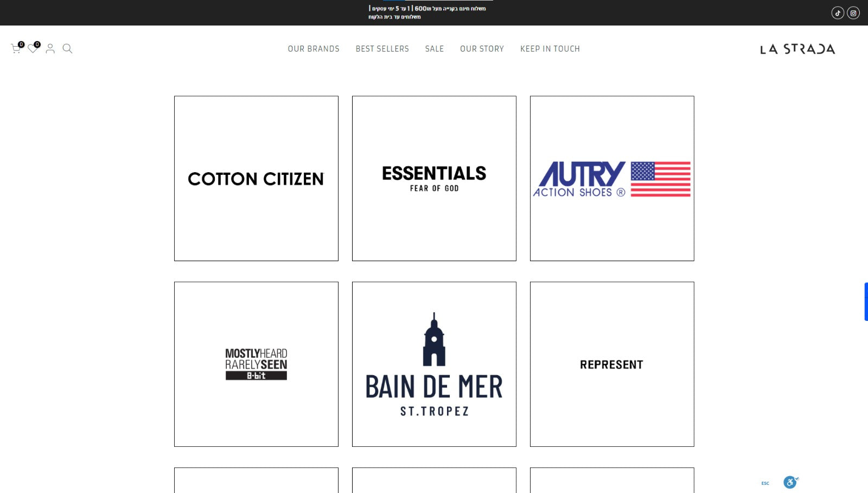View the wishlist heart icon
Image resolution: width=868 pixels, height=493 pixels.
pyautogui.click(x=33, y=49)
